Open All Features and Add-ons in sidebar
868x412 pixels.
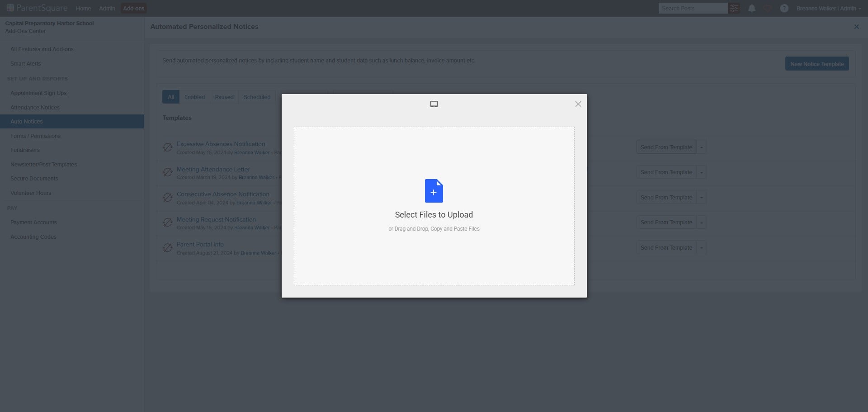(42, 49)
